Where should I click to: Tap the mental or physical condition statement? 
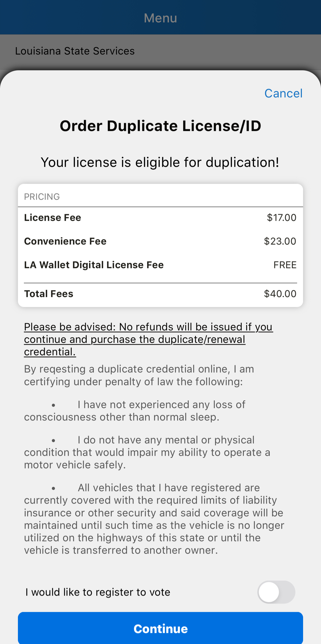[x=147, y=452]
